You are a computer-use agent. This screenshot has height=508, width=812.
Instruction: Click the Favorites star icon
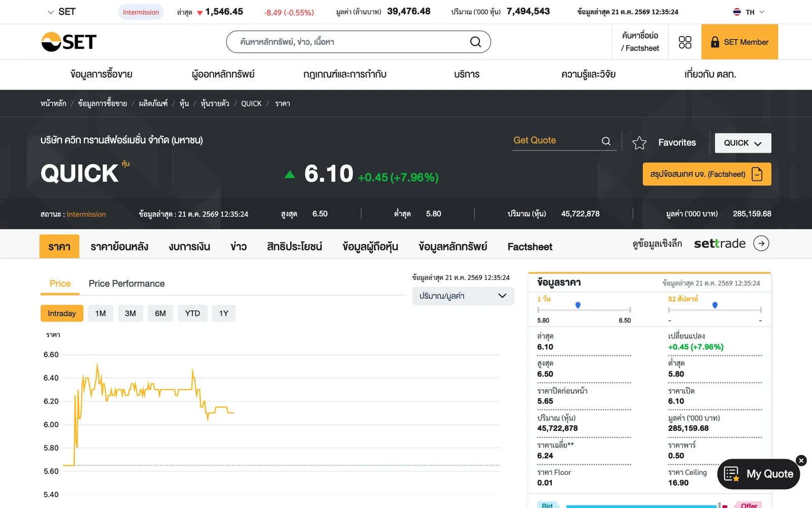click(639, 143)
